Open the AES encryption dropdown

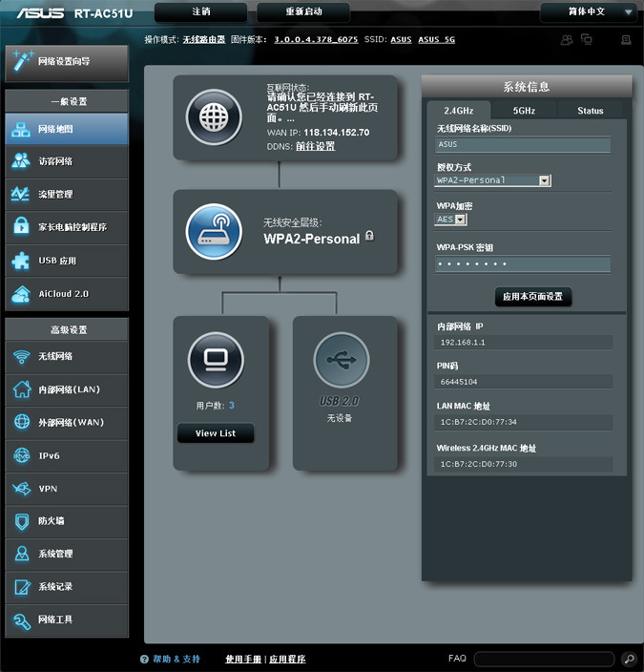450,220
